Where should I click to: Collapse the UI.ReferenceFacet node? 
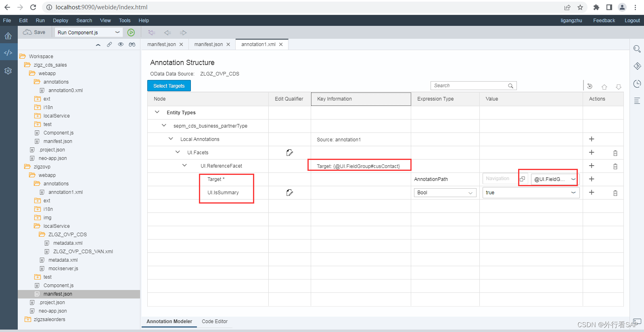click(184, 165)
